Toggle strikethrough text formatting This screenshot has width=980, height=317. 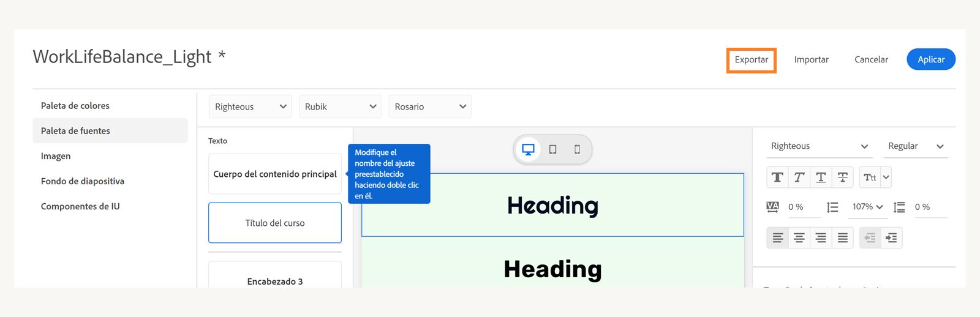843,177
